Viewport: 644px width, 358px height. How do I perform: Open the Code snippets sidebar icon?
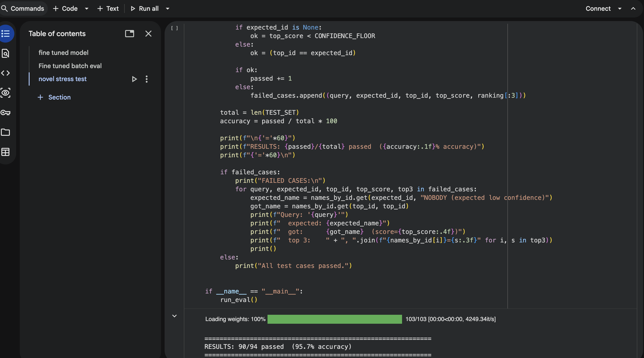tap(6, 73)
